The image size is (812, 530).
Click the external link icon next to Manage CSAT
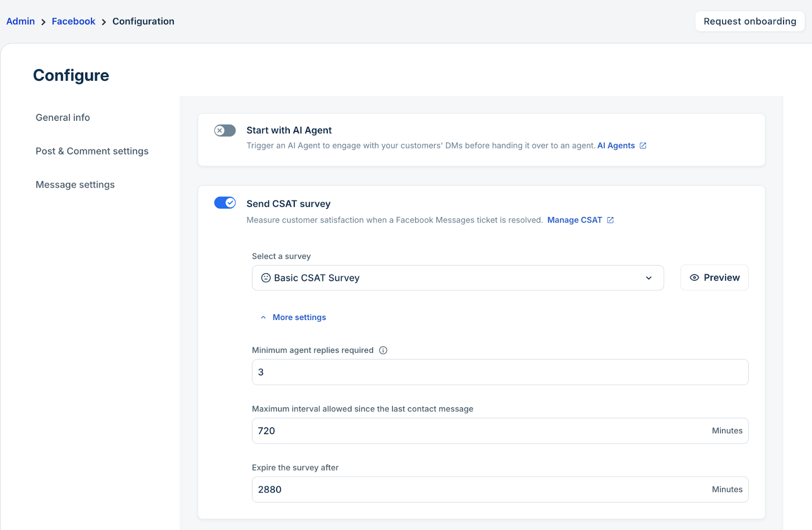click(611, 220)
